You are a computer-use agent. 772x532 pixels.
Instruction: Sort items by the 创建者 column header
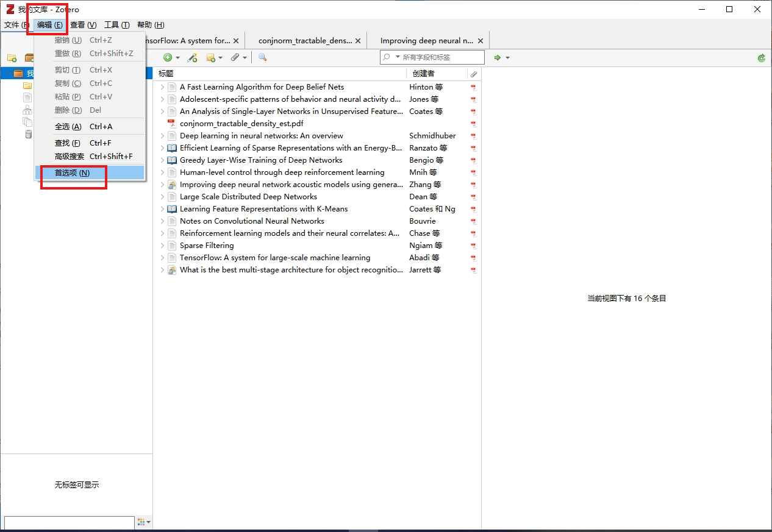pos(423,74)
